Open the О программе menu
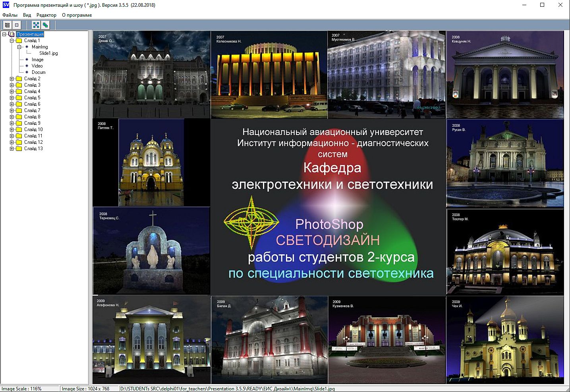This screenshot has height=392, width=570. tap(77, 15)
